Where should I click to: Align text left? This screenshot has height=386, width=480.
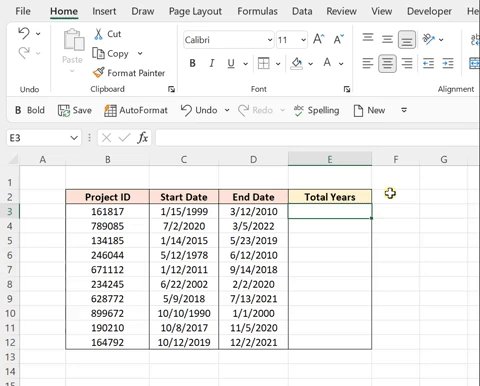(368, 63)
